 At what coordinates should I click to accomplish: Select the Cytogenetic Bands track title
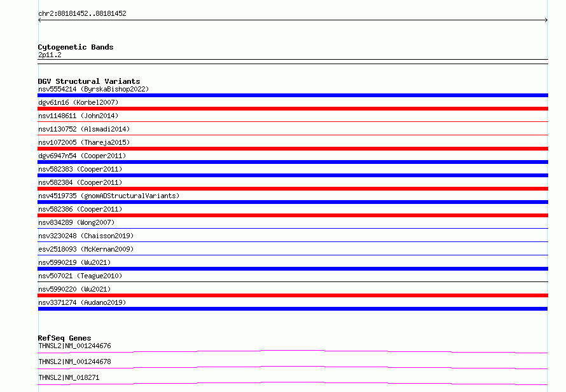76,47
